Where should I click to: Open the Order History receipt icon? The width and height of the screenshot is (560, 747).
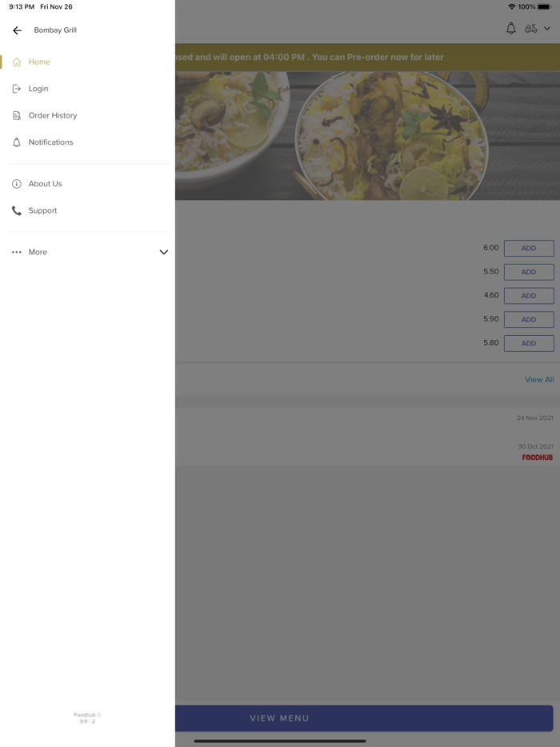pyautogui.click(x=17, y=115)
